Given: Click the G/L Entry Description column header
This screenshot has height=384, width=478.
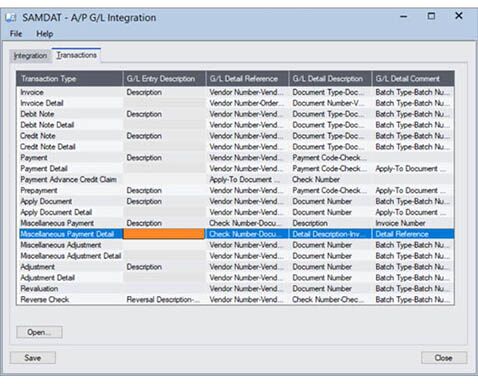Looking at the screenshot, I should tap(164, 79).
